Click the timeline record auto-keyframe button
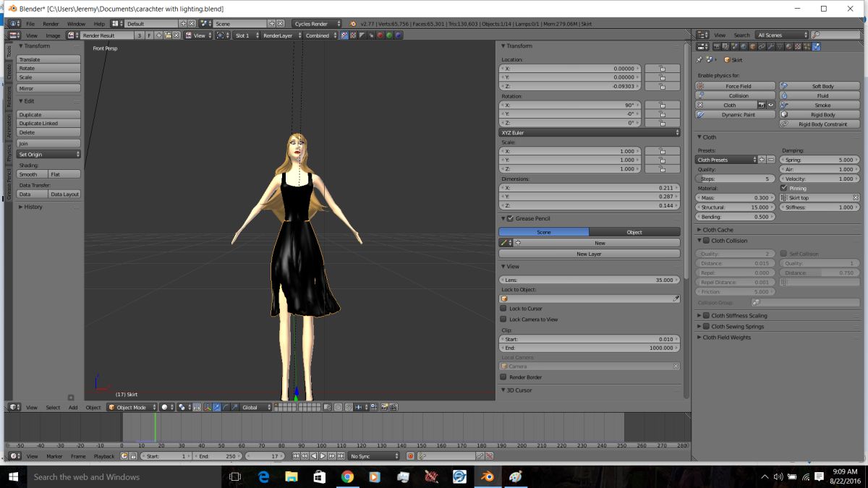The height and width of the screenshot is (488, 868). click(x=410, y=456)
